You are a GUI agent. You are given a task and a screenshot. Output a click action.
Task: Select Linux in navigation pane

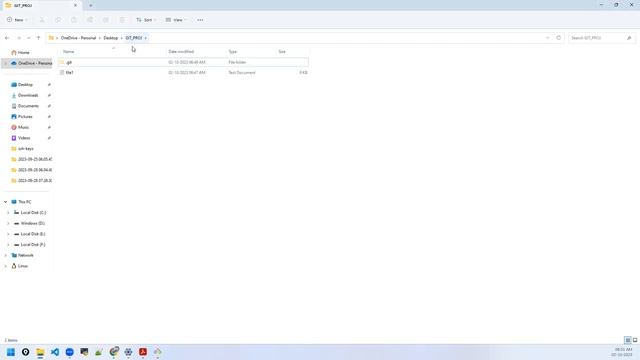pyautogui.click(x=23, y=266)
